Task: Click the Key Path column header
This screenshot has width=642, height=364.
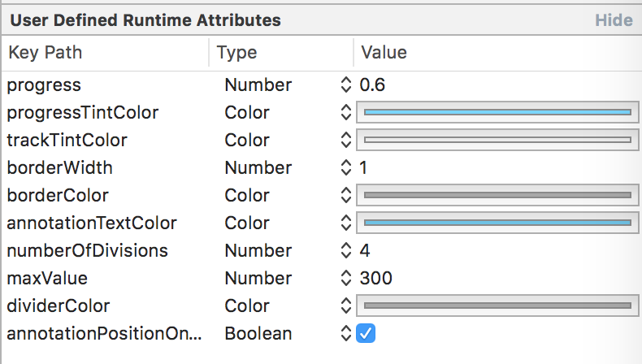Action: pos(46,53)
